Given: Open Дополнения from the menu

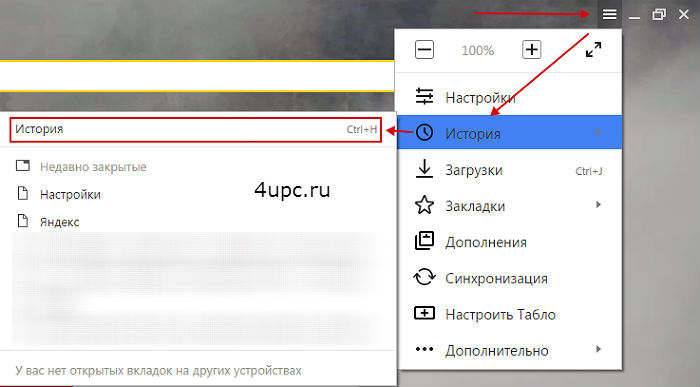Looking at the screenshot, I should point(509,242).
